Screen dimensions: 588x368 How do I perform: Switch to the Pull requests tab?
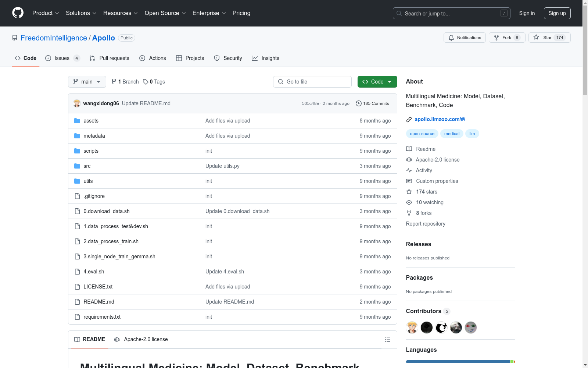coord(110,58)
